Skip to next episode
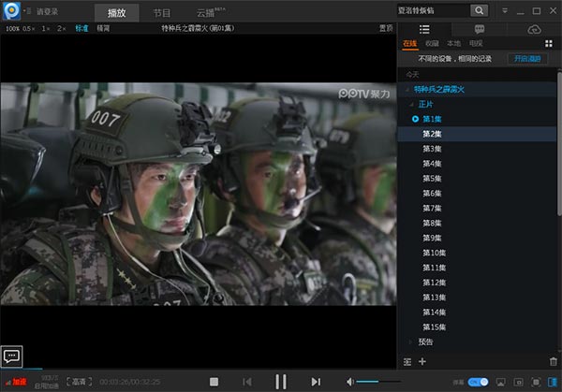 pos(316,382)
